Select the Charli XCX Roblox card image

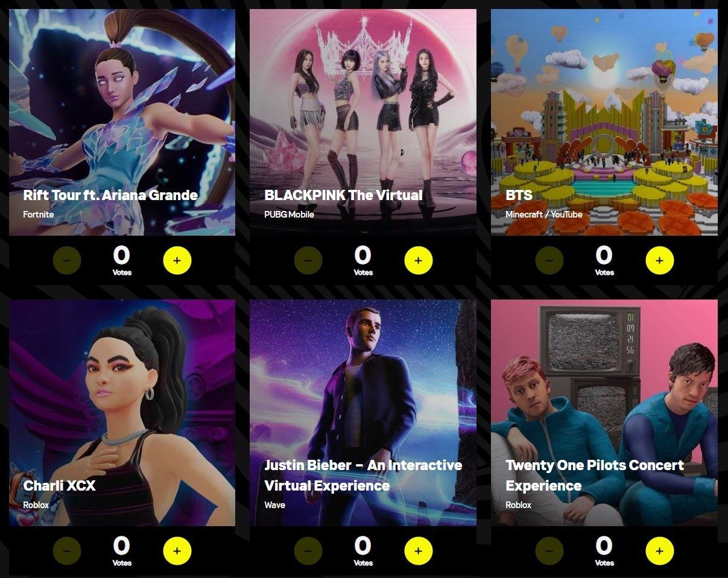tap(122, 413)
